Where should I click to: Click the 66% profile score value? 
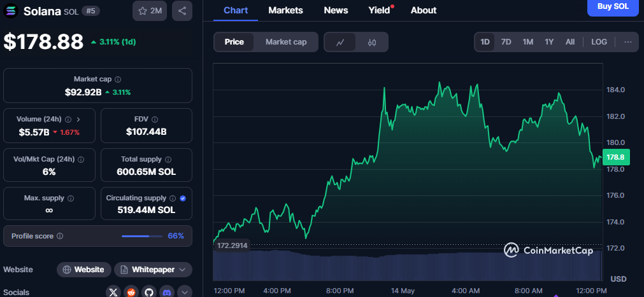coord(176,236)
